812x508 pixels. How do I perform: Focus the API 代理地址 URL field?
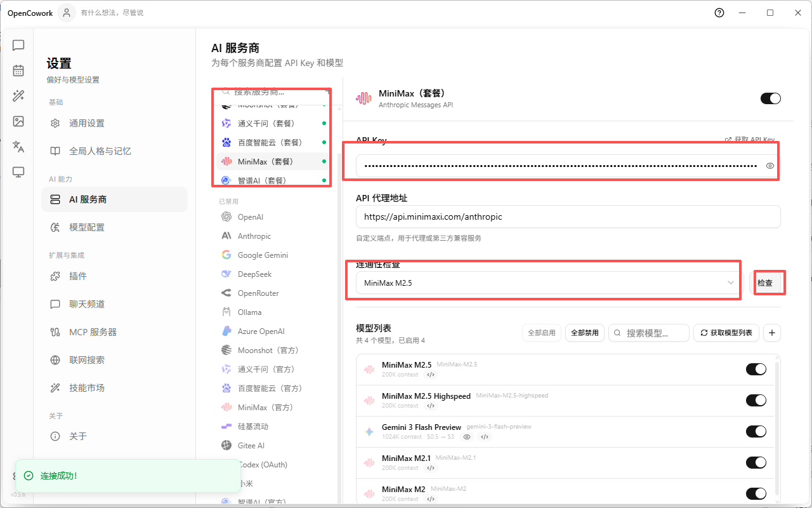(x=568, y=217)
